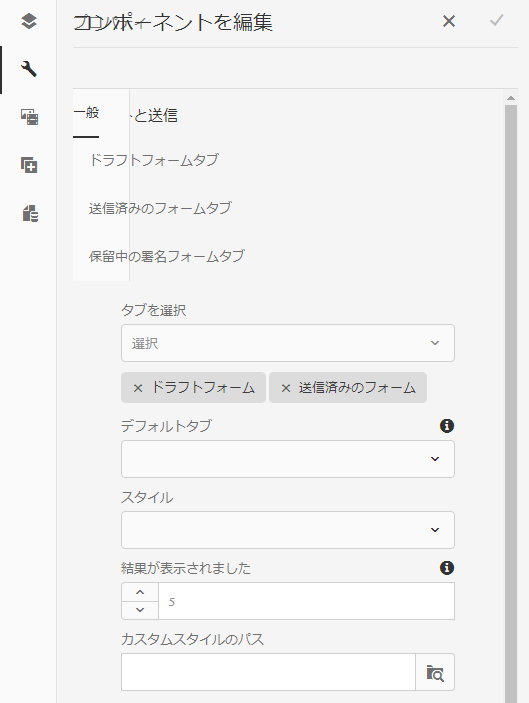Click the results number field showing 5

(x=306, y=601)
